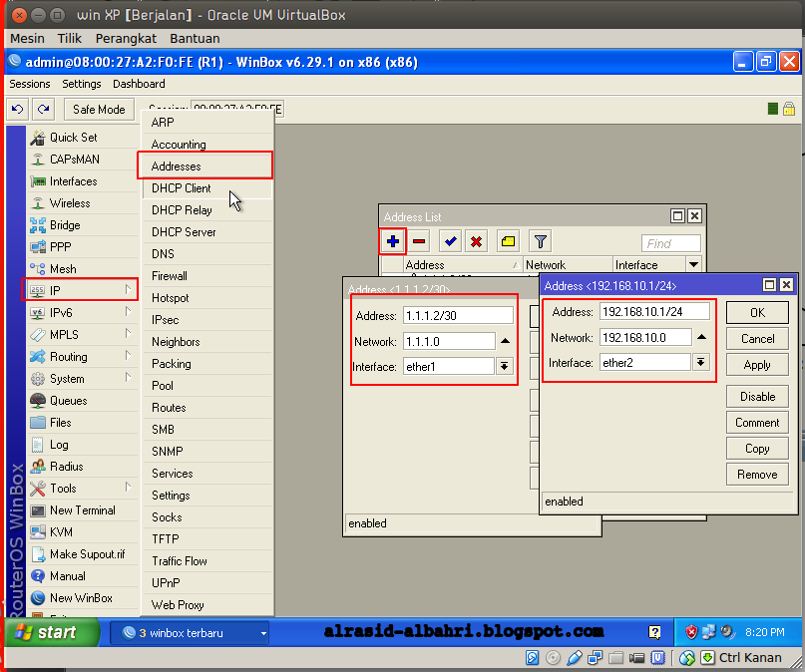Open Log in sidebar
Image resolution: width=805 pixels, height=672 pixels.
pos(82,445)
